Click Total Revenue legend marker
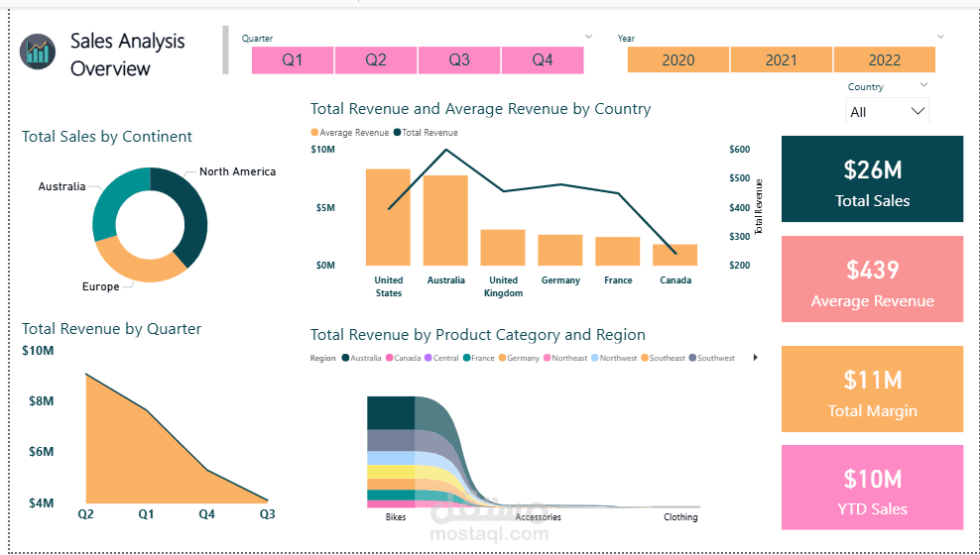The image size is (980, 555). tap(398, 133)
